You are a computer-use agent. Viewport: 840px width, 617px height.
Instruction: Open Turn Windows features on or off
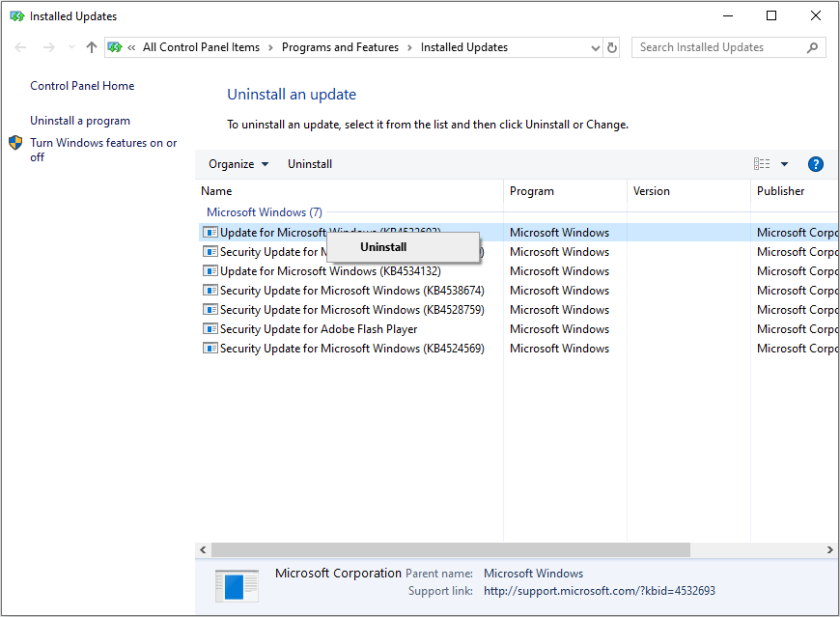coord(103,150)
